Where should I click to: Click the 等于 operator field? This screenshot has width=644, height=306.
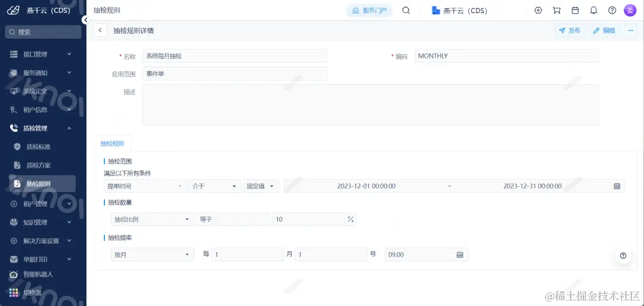pos(233,220)
